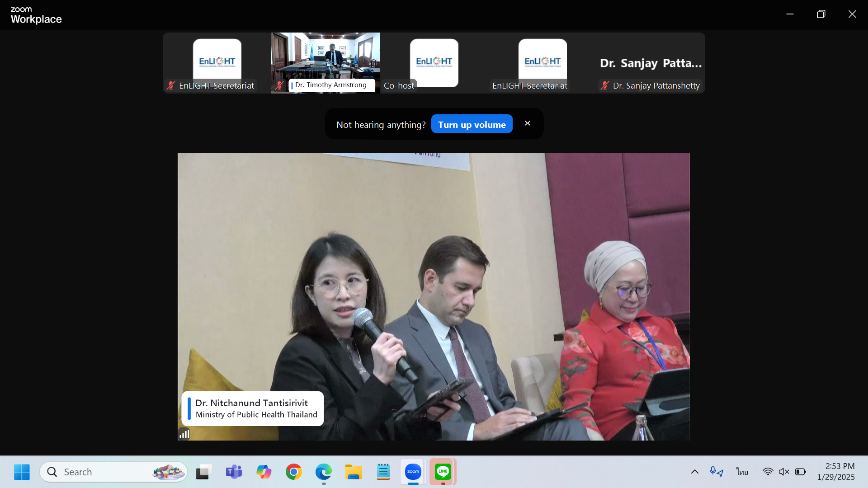Image resolution: width=868 pixels, height=488 pixels.
Task: Dismiss the Not hearing anything notification
Action: pyautogui.click(x=528, y=123)
